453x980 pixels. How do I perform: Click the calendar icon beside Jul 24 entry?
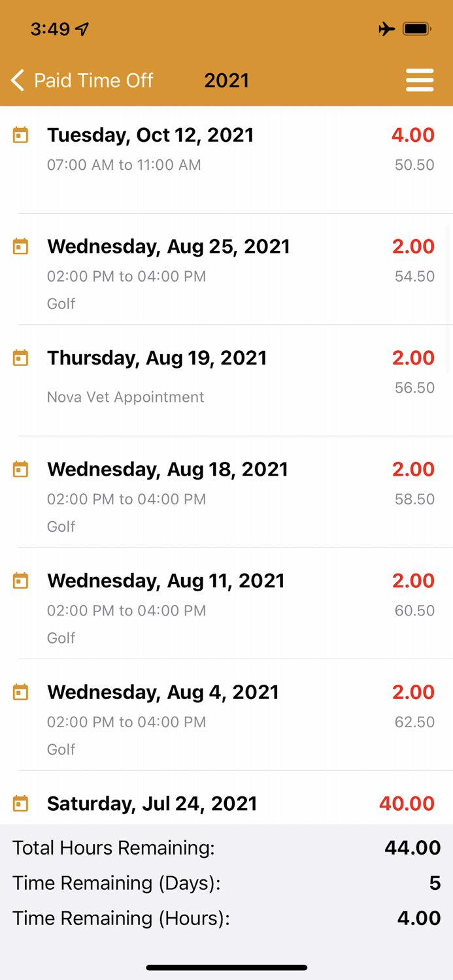20,803
